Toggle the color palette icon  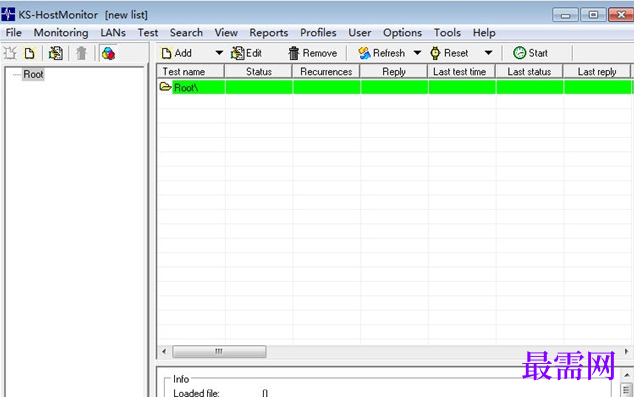pyautogui.click(x=108, y=53)
